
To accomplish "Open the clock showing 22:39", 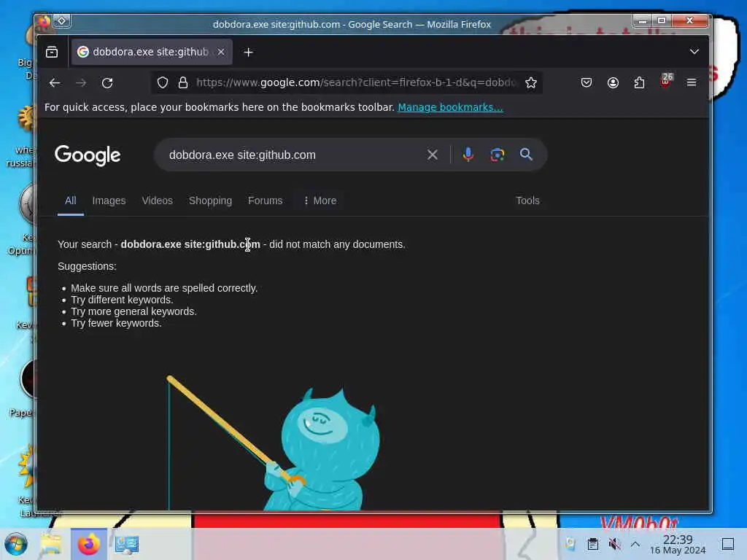I will pyautogui.click(x=678, y=545).
